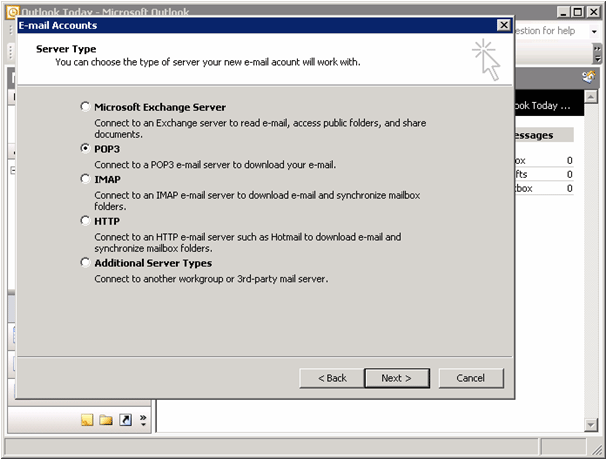Click the 'Microsoft Exchange Server' label text

pos(160,107)
